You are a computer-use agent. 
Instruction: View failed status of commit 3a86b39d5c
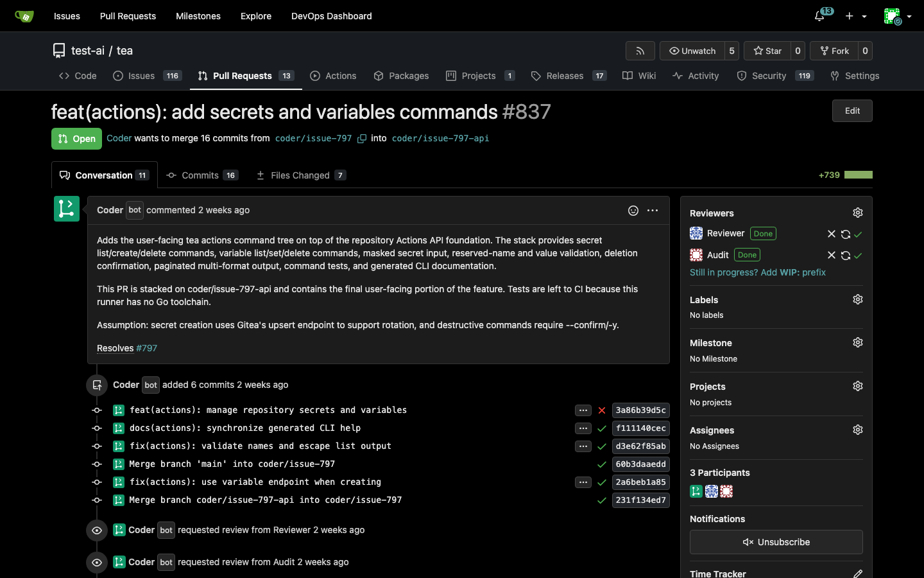tap(602, 410)
